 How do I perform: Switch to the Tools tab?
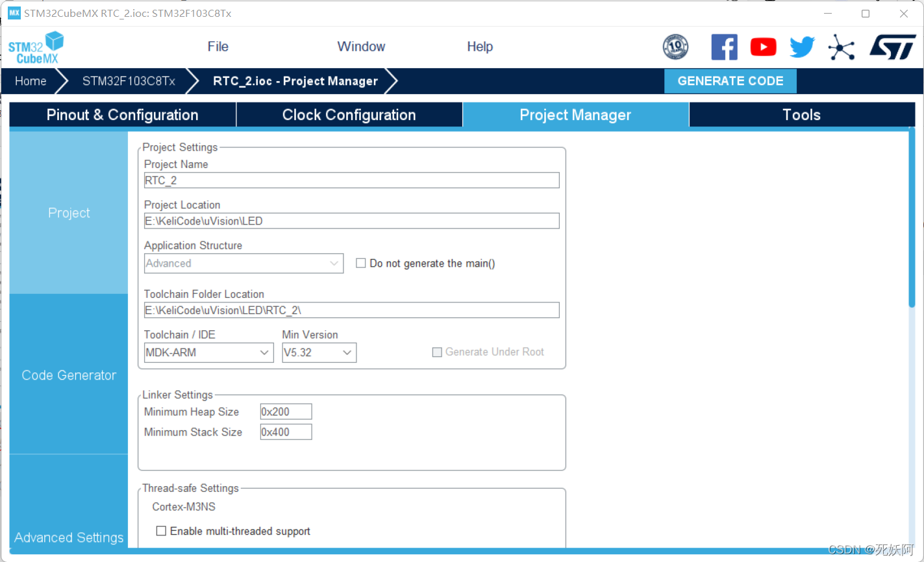[802, 115]
